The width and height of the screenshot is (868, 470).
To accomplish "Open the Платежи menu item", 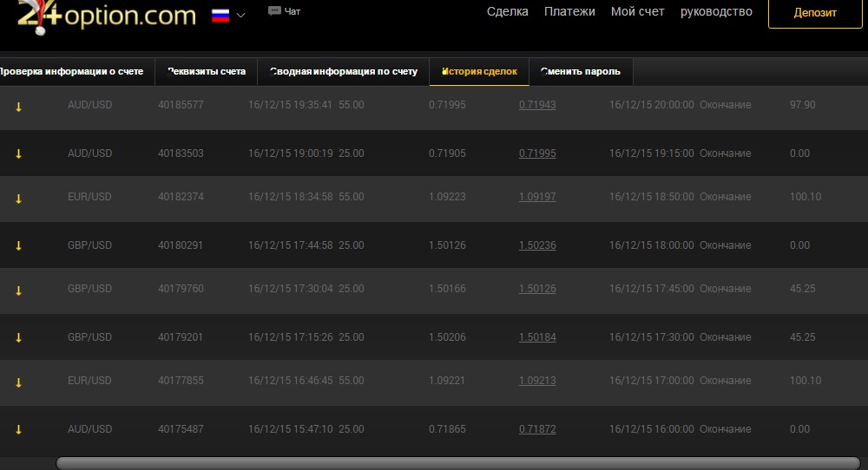I will point(569,12).
